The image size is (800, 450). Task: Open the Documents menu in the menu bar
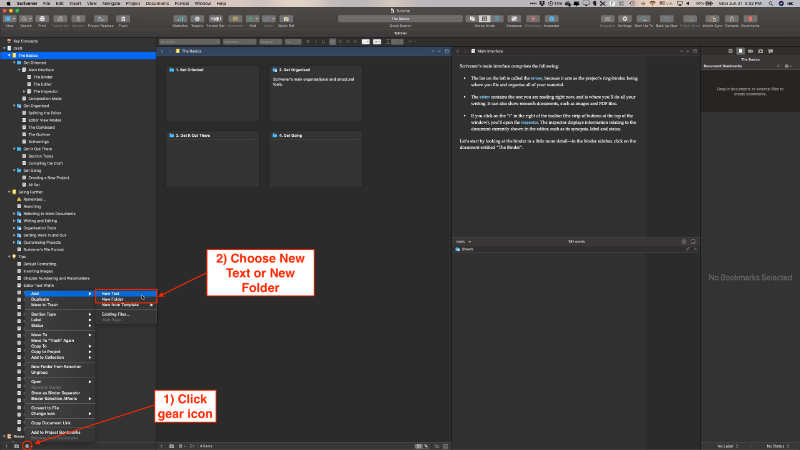coord(157,4)
